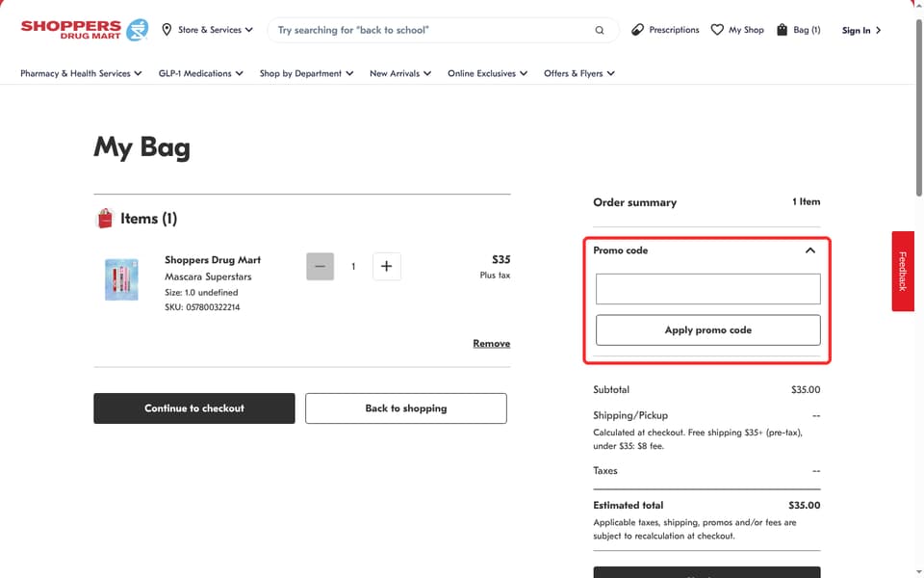Click the search magnifier icon
This screenshot has width=924, height=578.
(600, 30)
